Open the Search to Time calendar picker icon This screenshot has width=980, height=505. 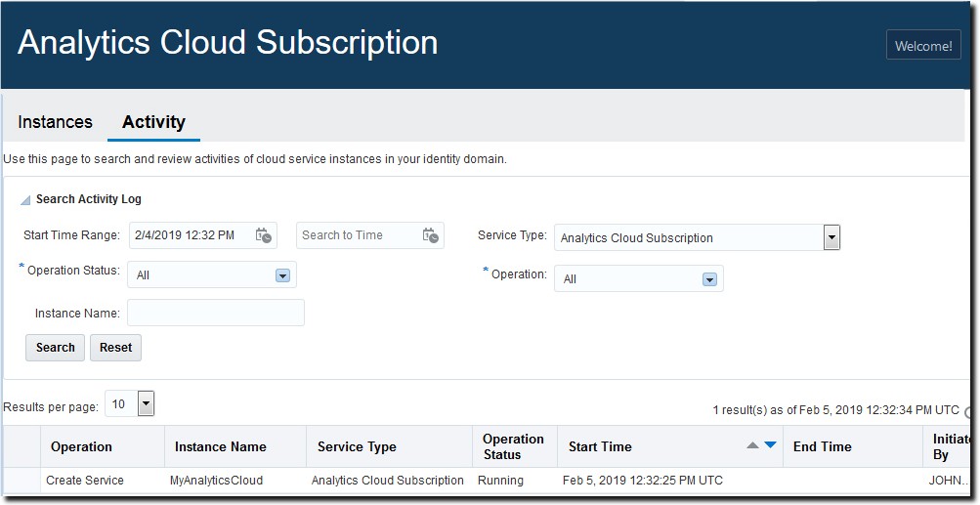click(430, 235)
